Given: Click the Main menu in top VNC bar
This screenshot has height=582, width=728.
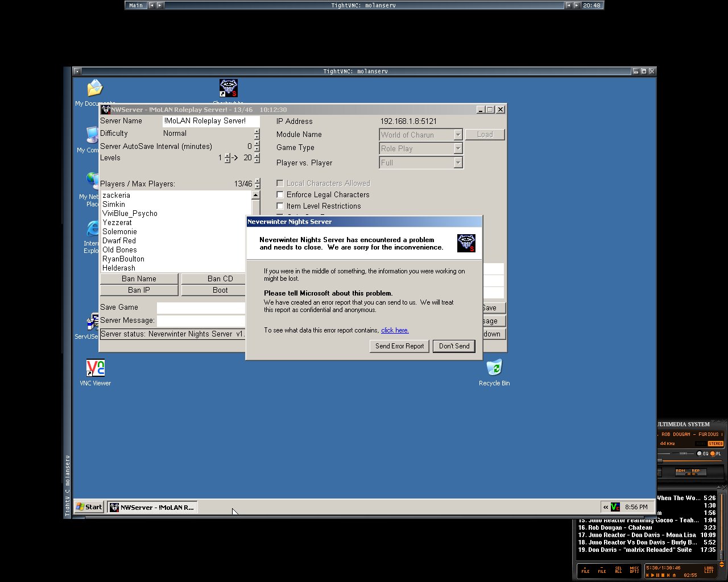Looking at the screenshot, I should click(136, 5).
